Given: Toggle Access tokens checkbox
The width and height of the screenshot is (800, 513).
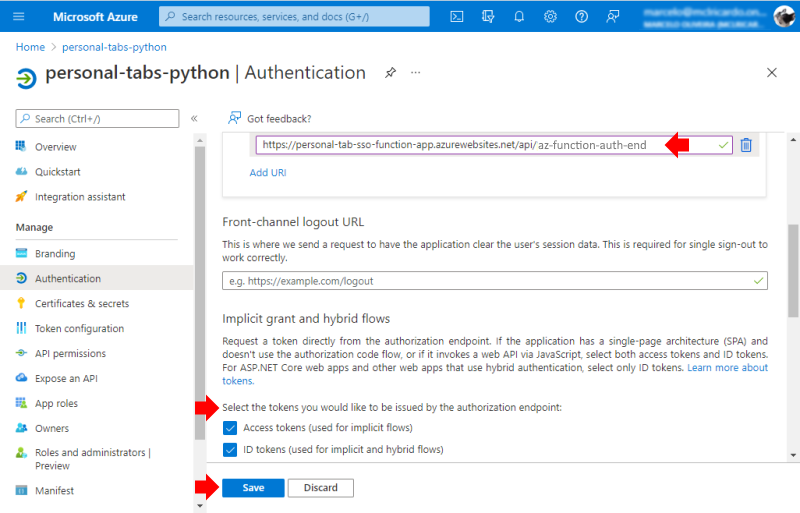Looking at the screenshot, I should click(230, 428).
